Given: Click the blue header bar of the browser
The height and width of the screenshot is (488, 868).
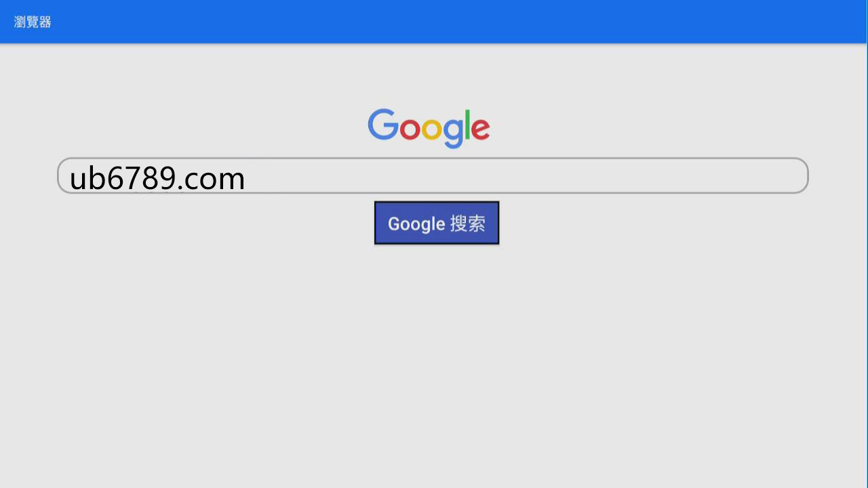Looking at the screenshot, I should [x=434, y=22].
